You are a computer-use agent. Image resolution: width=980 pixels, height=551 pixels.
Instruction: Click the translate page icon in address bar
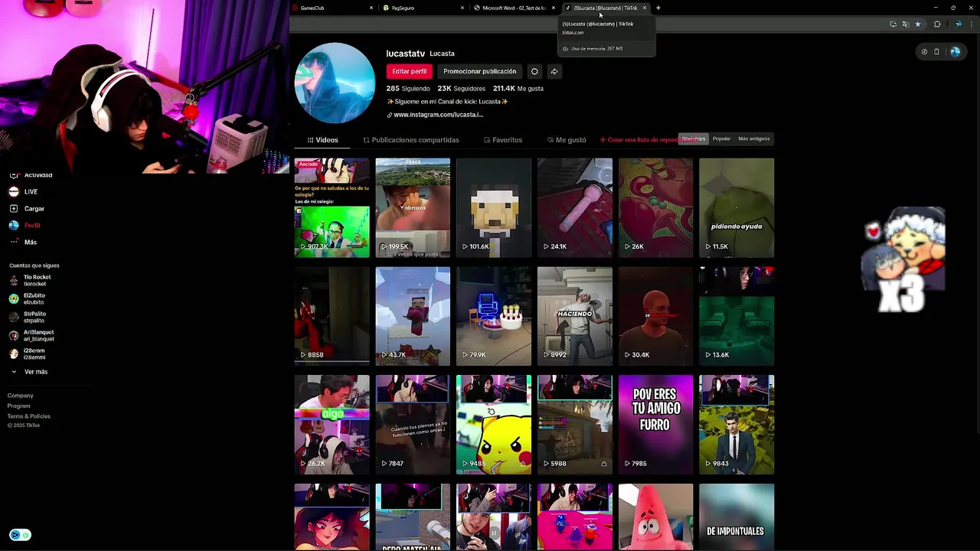tap(905, 24)
